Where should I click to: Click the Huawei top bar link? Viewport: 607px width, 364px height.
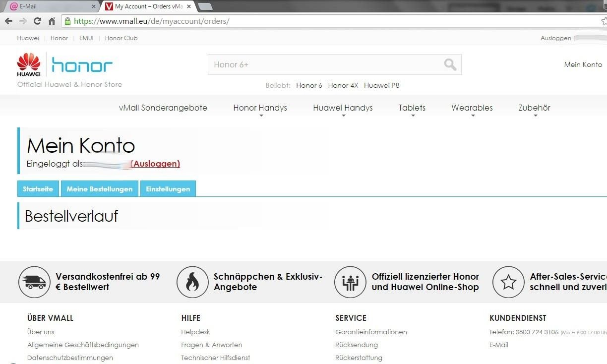(28, 38)
